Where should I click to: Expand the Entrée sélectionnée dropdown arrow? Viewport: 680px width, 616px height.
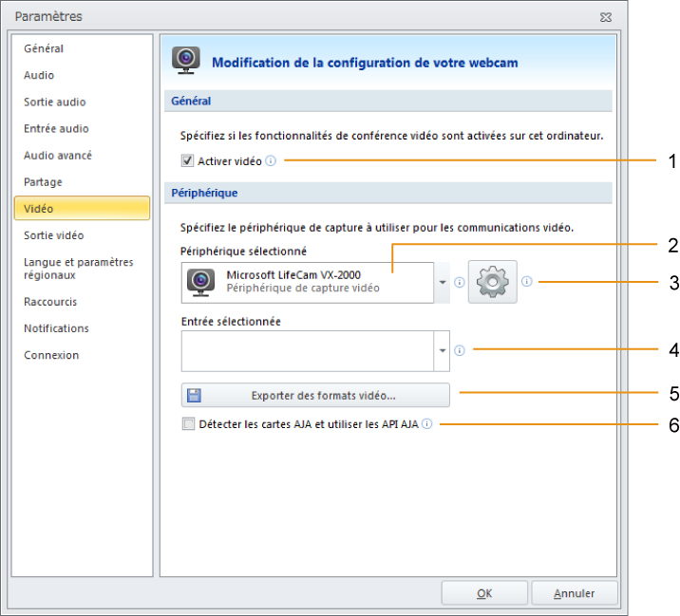pos(442,350)
